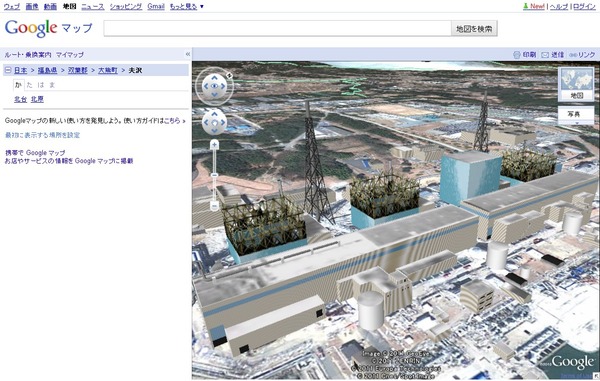Click the look-right arrow on the eye control

[x=223, y=86]
